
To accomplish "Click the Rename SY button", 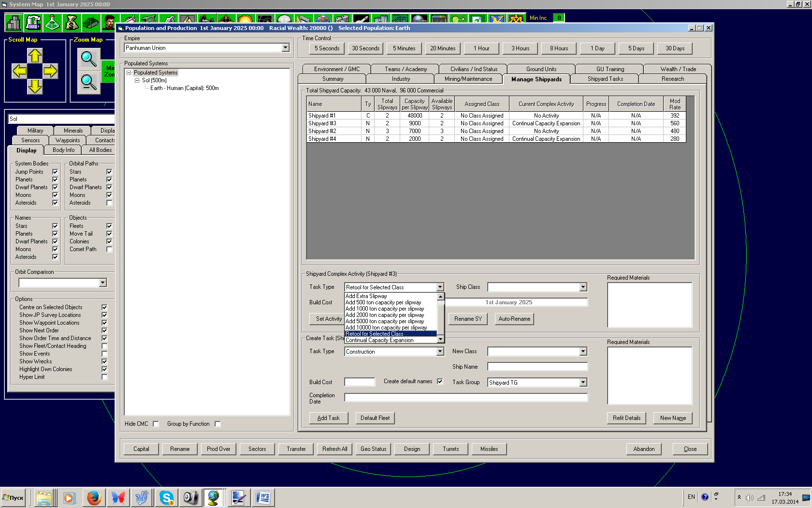I will pyautogui.click(x=468, y=319).
